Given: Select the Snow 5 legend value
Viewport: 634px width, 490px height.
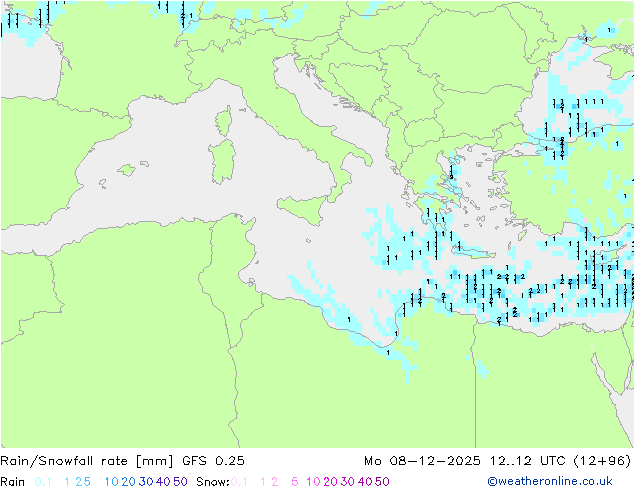Looking at the screenshot, I should (294, 482).
